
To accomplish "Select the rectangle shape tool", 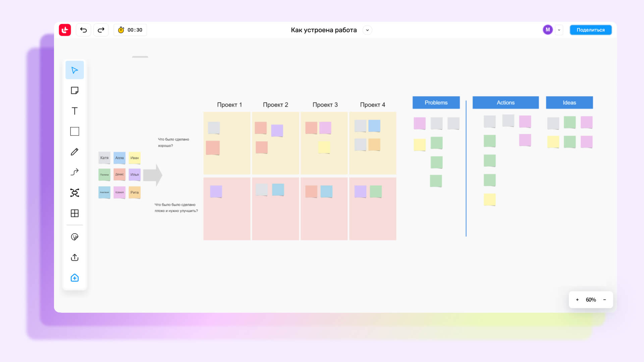I will tap(74, 131).
